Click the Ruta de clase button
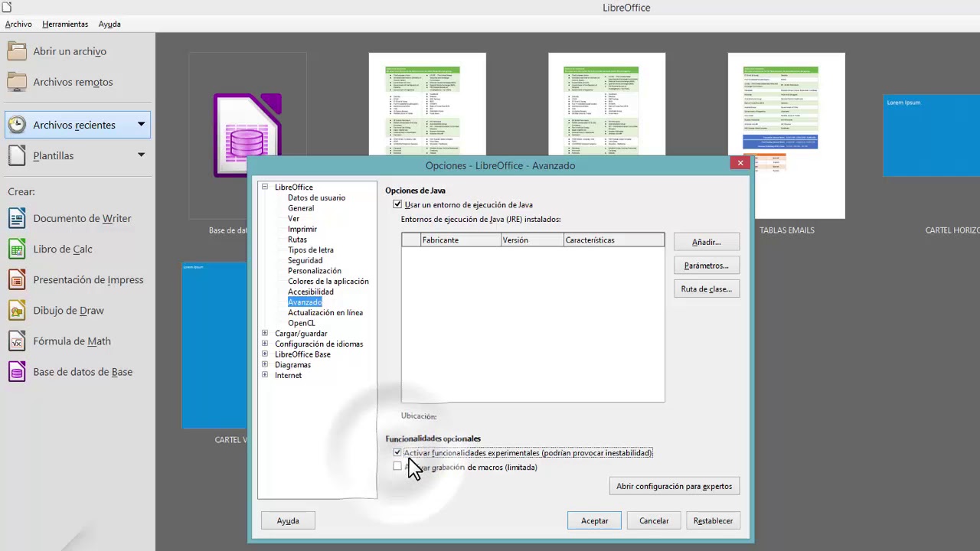 point(706,289)
